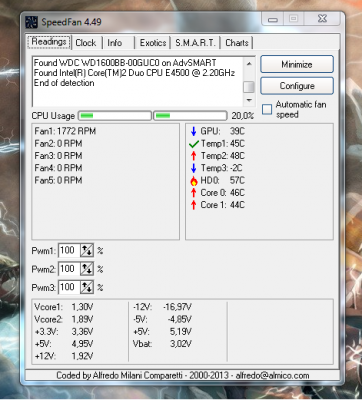
Task: Open the Charts tab
Action: (x=237, y=43)
